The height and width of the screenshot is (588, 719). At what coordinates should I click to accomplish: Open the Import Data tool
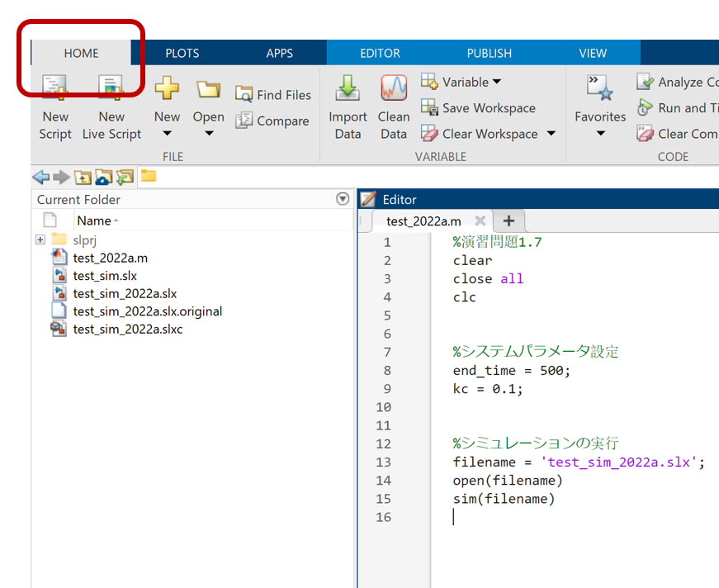tap(348, 103)
